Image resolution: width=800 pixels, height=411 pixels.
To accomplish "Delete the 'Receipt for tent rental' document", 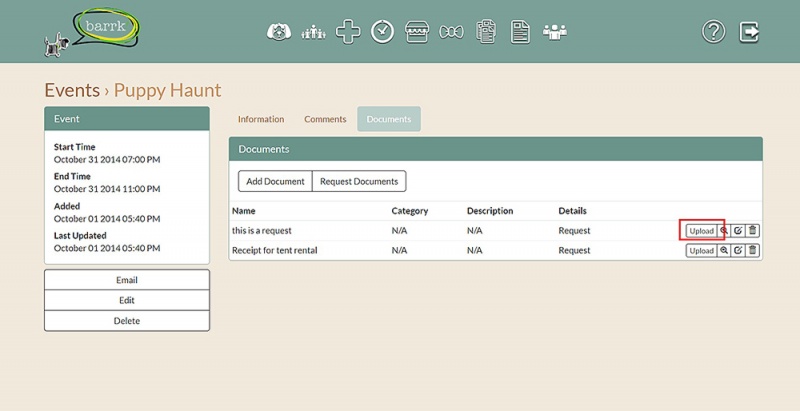I will 753,250.
